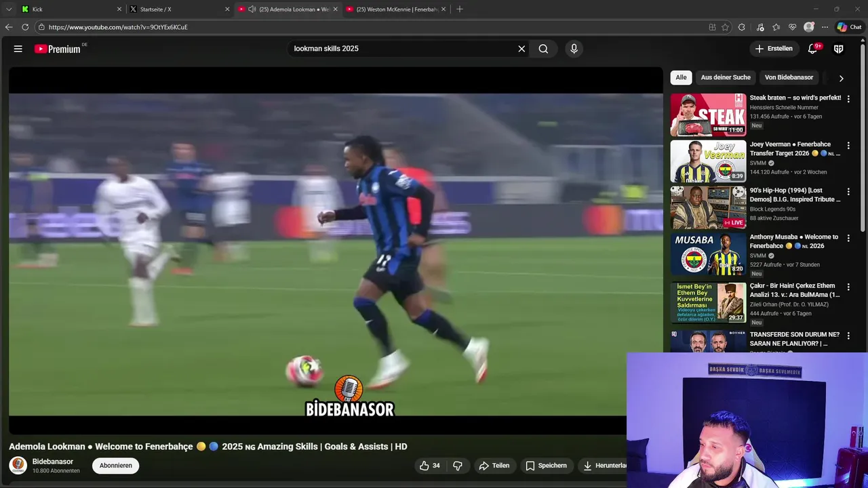The width and height of the screenshot is (868, 488).
Task: Open Joey Veerman Fenerbahce Transfer Target title
Action: (x=795, y=149)
